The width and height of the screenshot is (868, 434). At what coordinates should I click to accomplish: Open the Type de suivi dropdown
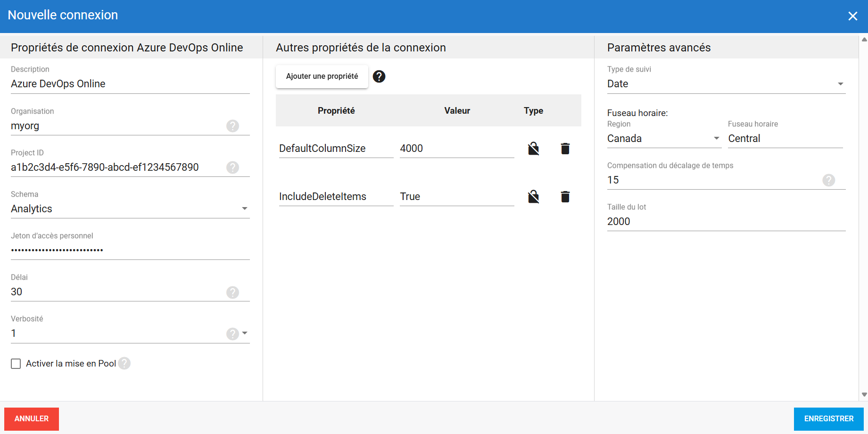(x=727, y=84)
